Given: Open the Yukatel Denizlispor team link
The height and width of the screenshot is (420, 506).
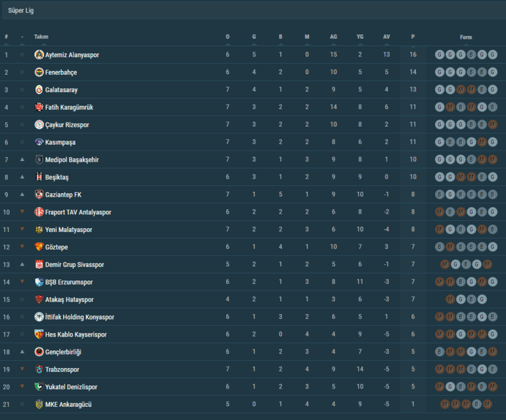Looking at the screenshot, I should coord(71,386).
